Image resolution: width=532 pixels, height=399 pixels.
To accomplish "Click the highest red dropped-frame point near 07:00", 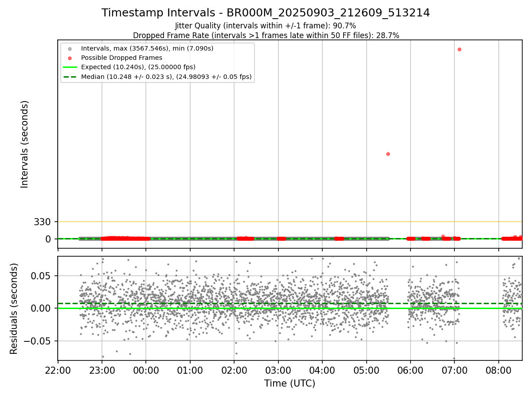I will click(459, 49).
